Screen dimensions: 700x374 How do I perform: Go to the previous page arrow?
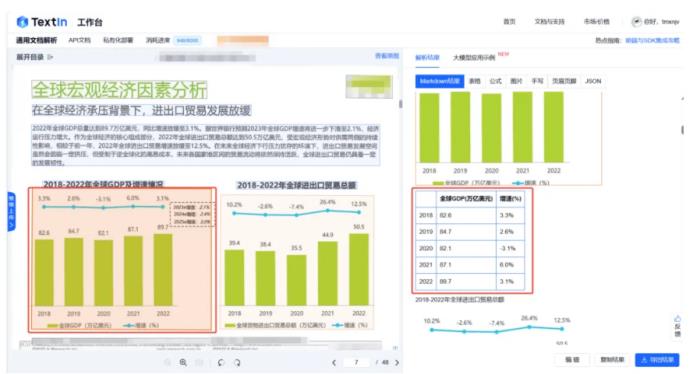tap(334, 362)
